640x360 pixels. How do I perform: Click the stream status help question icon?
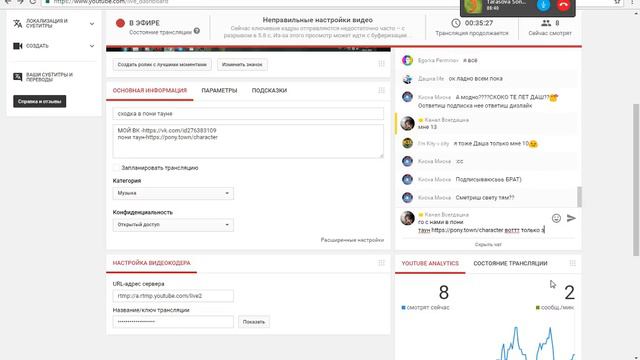pos(197,31)
